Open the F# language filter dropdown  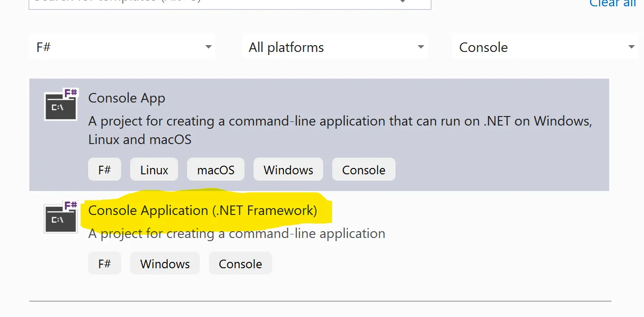click(122, 47)
